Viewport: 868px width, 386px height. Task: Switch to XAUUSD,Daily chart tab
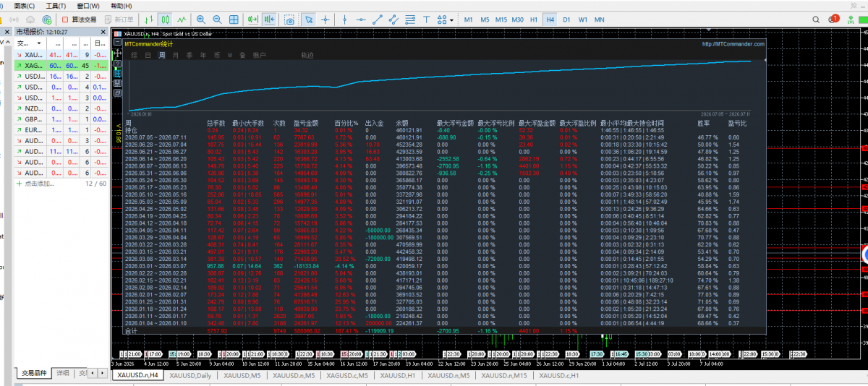point(190,375)
